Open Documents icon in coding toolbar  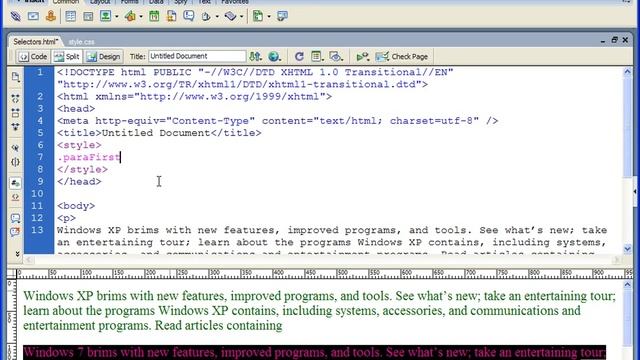[x=16, y=77]
